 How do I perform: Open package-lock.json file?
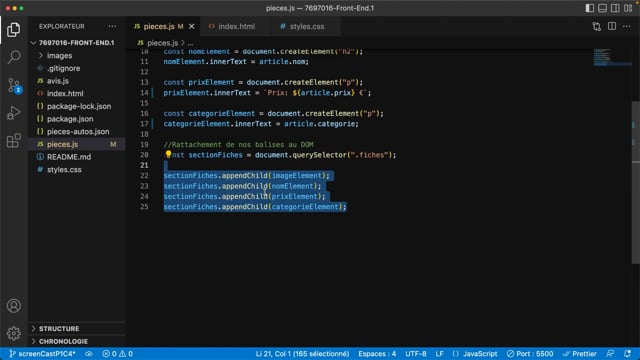click(77, 106)
